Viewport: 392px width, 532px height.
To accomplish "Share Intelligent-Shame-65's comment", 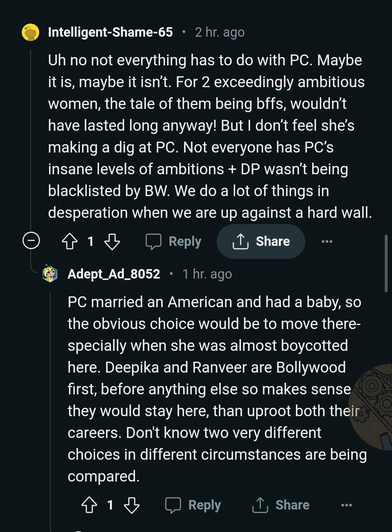I will pos(261,241).
